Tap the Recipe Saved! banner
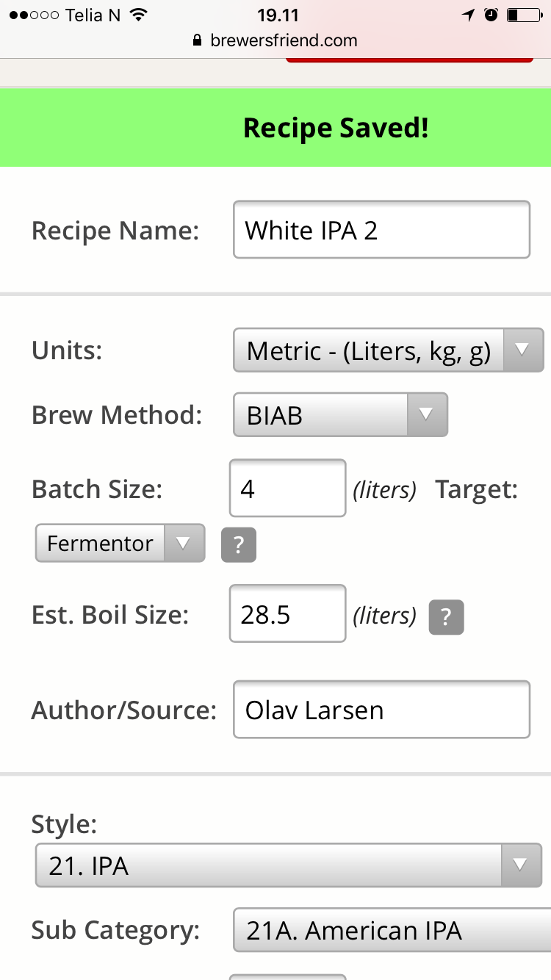The width and height of the screenshot is (551, 980). (275, 128)
